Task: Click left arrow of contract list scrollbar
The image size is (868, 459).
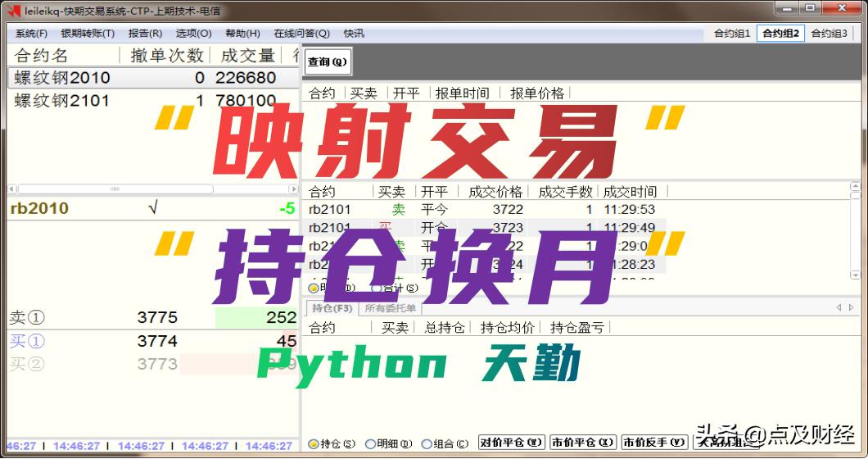Action: click(11, 189)
